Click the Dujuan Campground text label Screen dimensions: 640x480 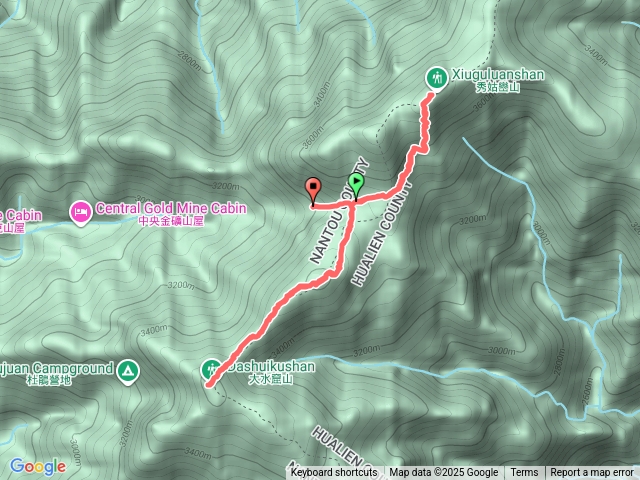(x=56, y=373)
